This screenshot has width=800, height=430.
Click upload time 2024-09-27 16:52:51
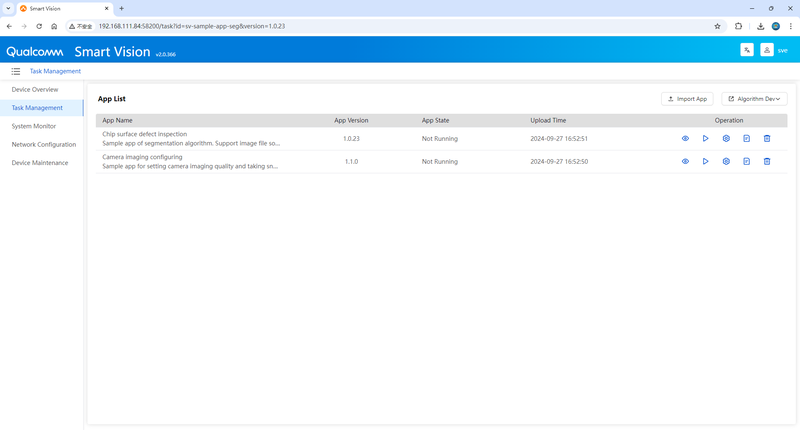click(x=559, y=139)
